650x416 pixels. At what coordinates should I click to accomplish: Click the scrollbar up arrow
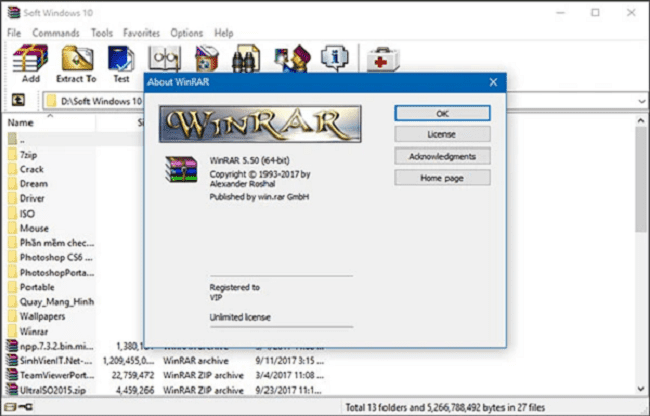[640, 121]
